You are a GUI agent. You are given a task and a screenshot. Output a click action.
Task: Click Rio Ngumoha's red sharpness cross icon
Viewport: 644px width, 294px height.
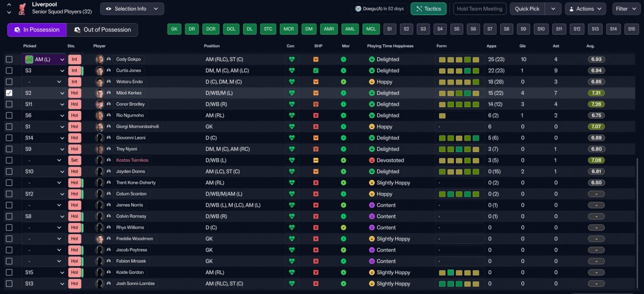(316, 115)
